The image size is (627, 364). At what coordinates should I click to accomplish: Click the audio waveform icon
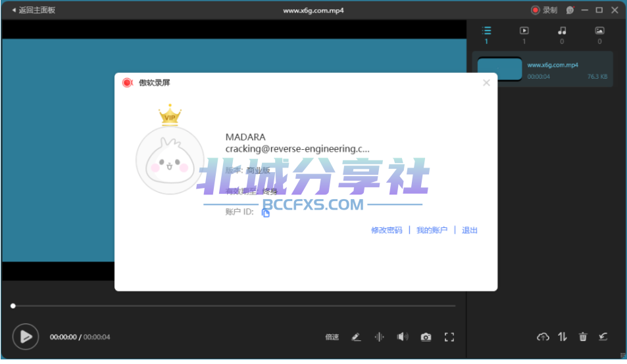[379, 337]
